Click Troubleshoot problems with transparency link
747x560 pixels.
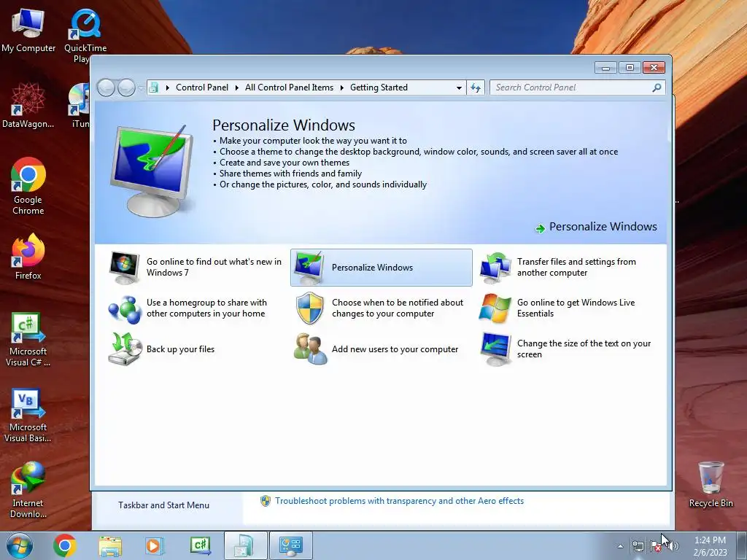click(399, 501)
